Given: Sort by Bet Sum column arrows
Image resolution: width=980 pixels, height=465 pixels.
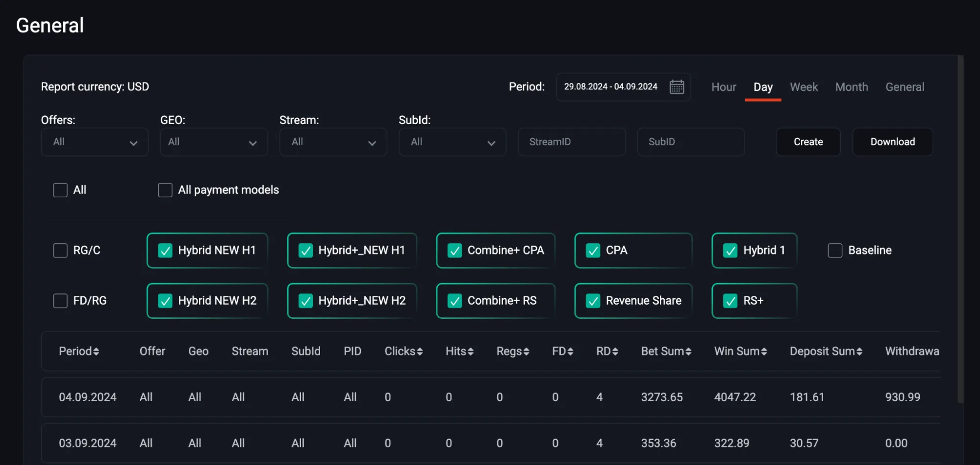Looking at the screenshot, I should pos(688,351).
